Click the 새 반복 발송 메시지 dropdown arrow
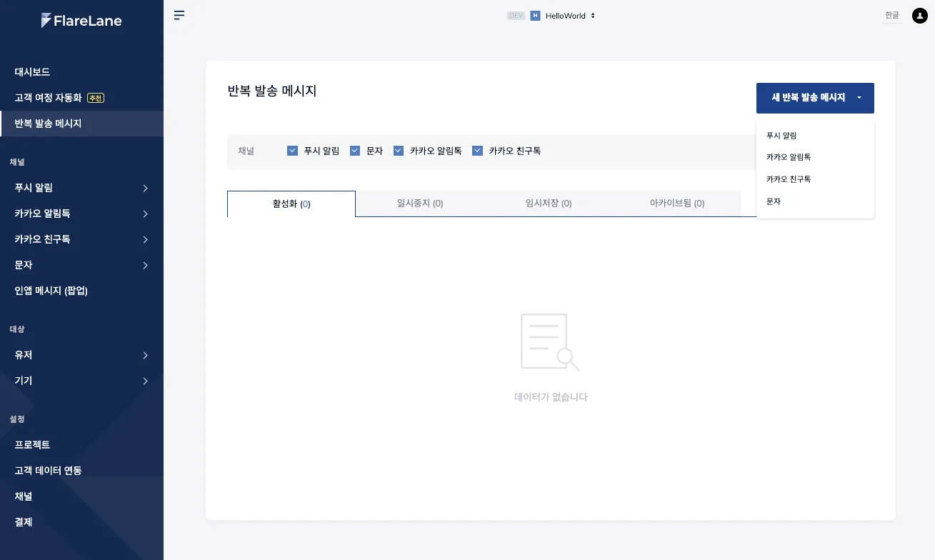The image size is (935, 560). click(x=859, y=98)
